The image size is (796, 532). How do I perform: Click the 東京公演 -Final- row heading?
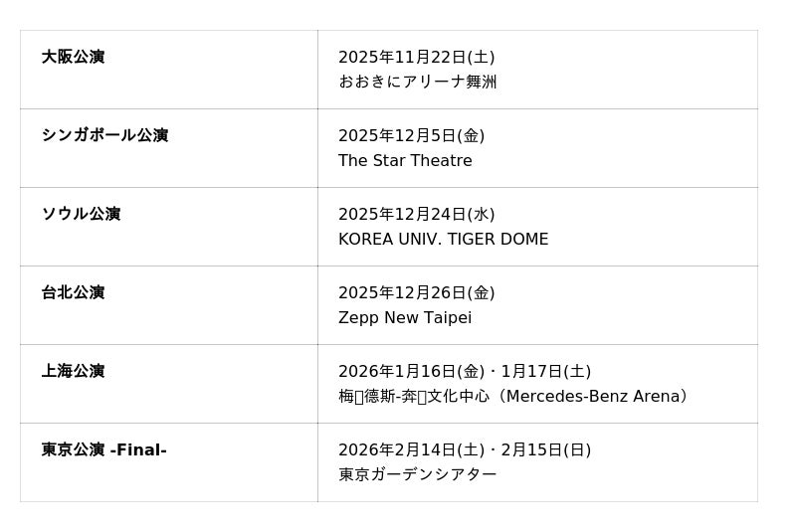103,449
